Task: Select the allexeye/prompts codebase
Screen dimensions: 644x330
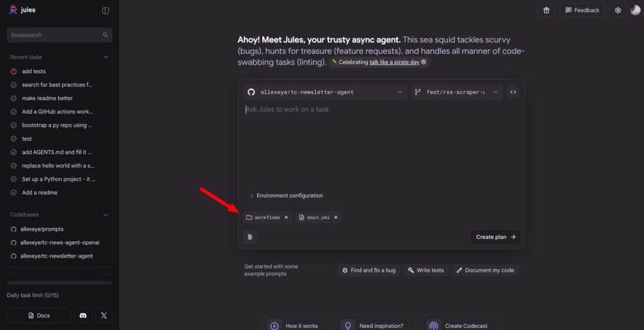Action: [x=42, y=229]
